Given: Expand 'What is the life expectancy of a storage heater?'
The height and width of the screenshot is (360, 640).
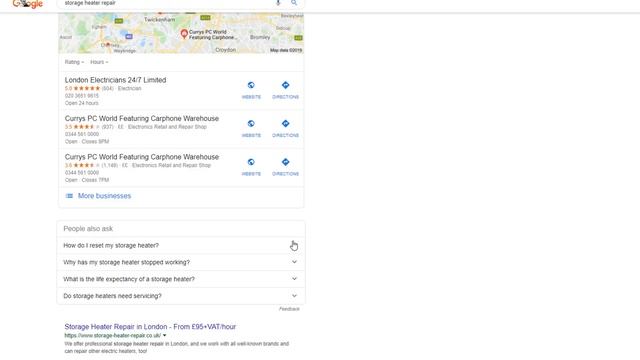Looking at the screenshot, I should [180, 279].
